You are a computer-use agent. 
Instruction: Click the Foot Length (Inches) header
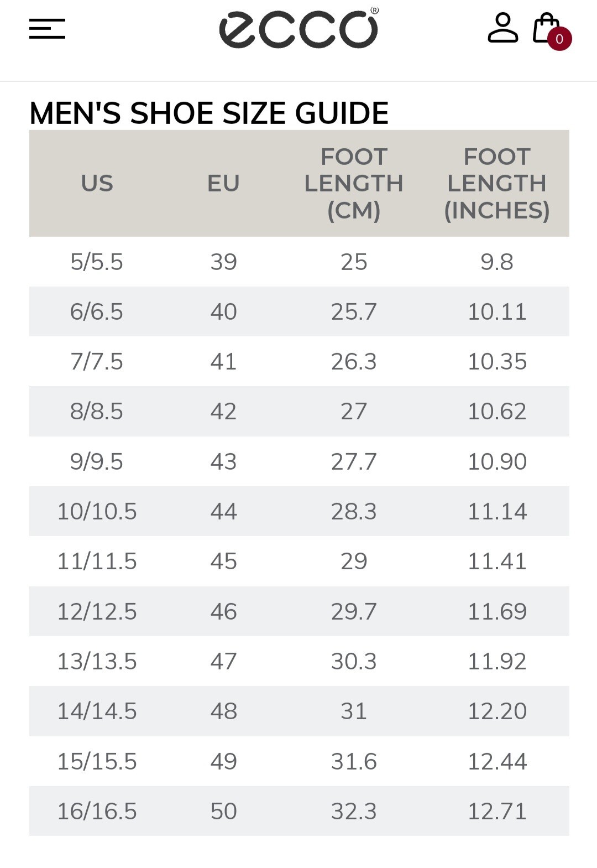(x=497, y=183)
